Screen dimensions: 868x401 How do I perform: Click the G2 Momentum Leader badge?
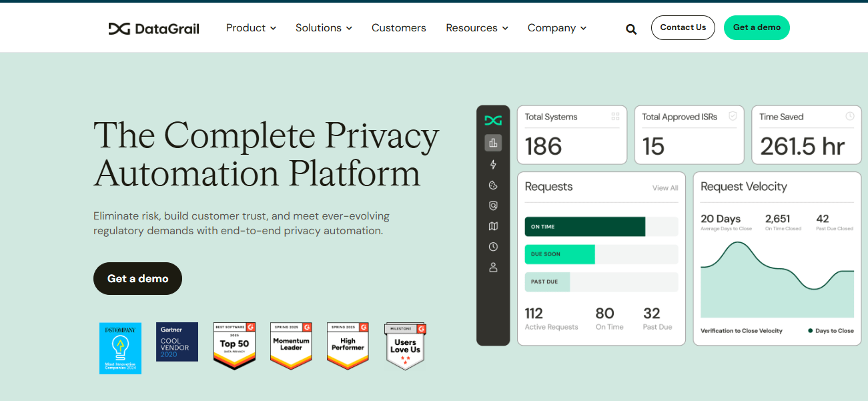(x=291, y=346)
